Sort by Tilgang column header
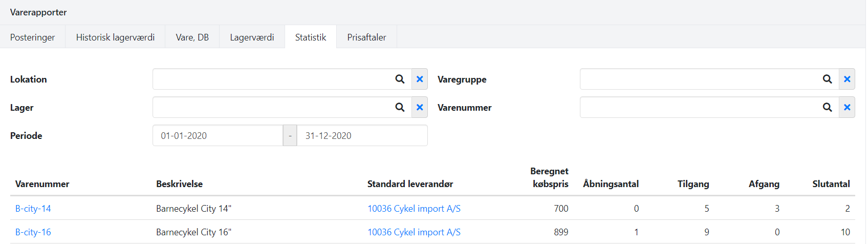Viewport: 868px width, 244px height. pyautogui.click(x=693, y=184)
